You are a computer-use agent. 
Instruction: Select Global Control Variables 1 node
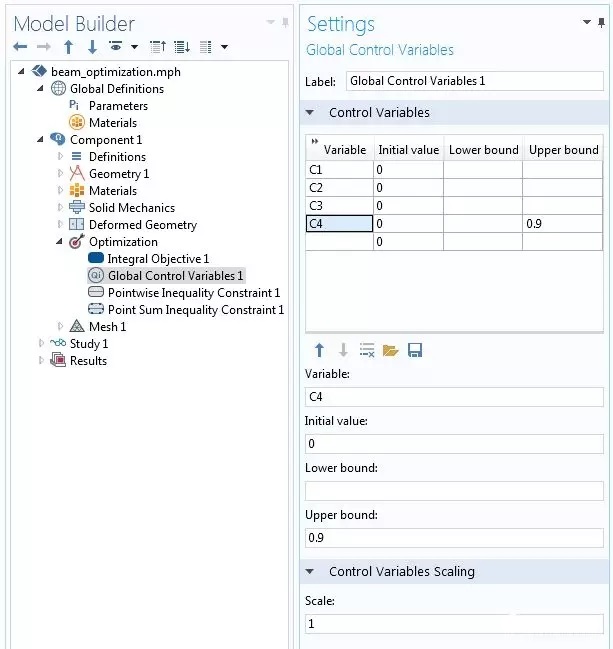click(x=175, y=276)
